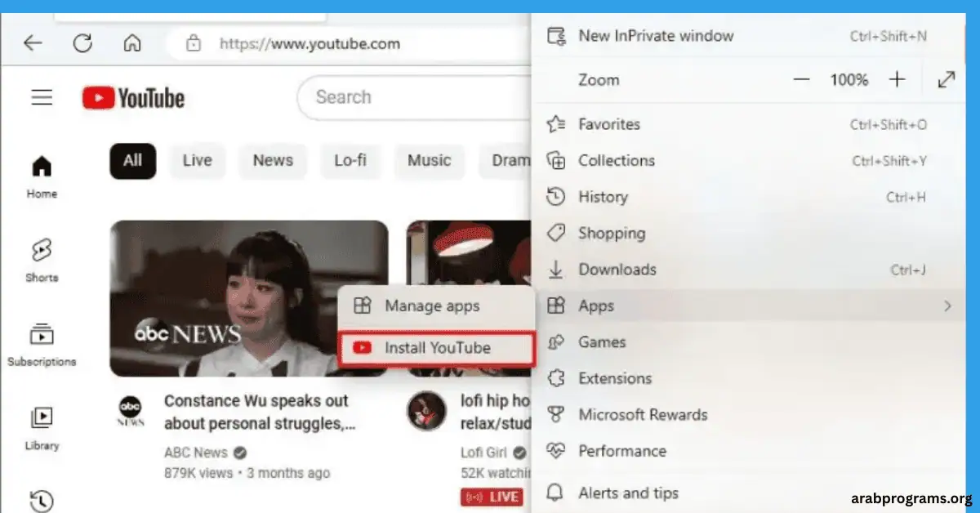This screenshot has width=980, height=513.
Task: Open the ABC News channel avatar
Action: click(131, 412)
